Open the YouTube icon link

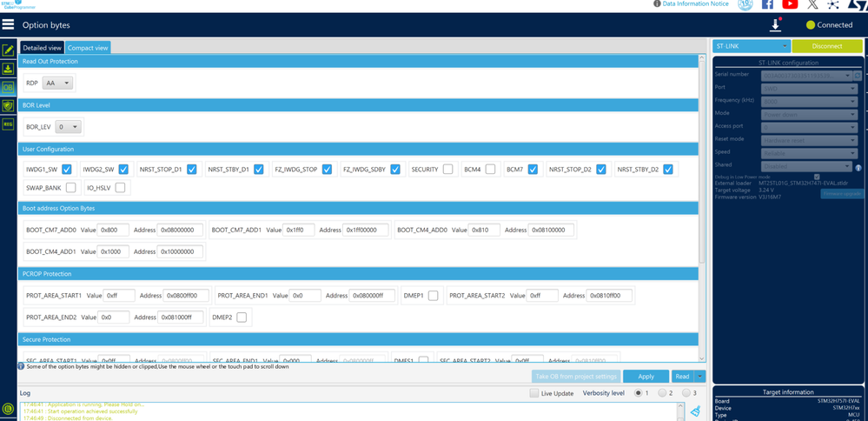[790, 4]
